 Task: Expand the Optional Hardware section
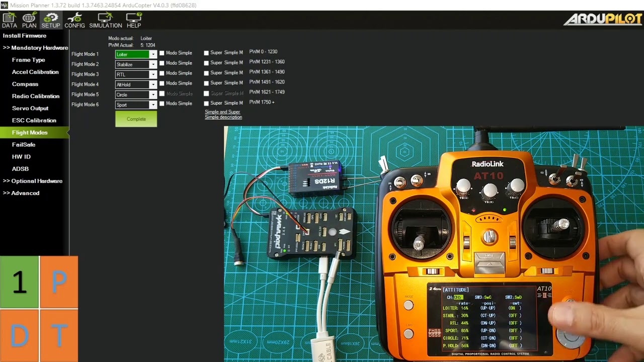pos(33,181)
